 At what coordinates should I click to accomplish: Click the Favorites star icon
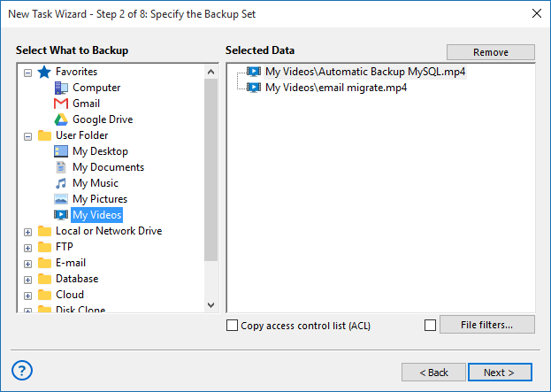(44, 72)
